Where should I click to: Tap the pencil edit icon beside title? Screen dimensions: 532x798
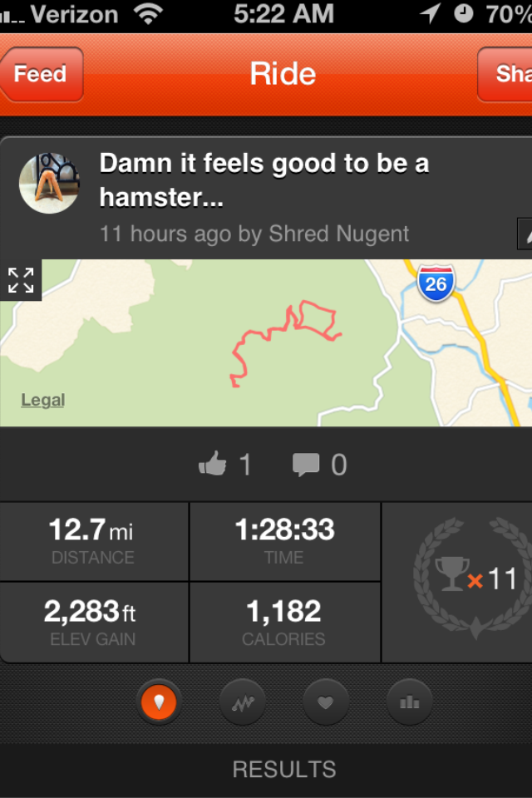click(525, 234)
